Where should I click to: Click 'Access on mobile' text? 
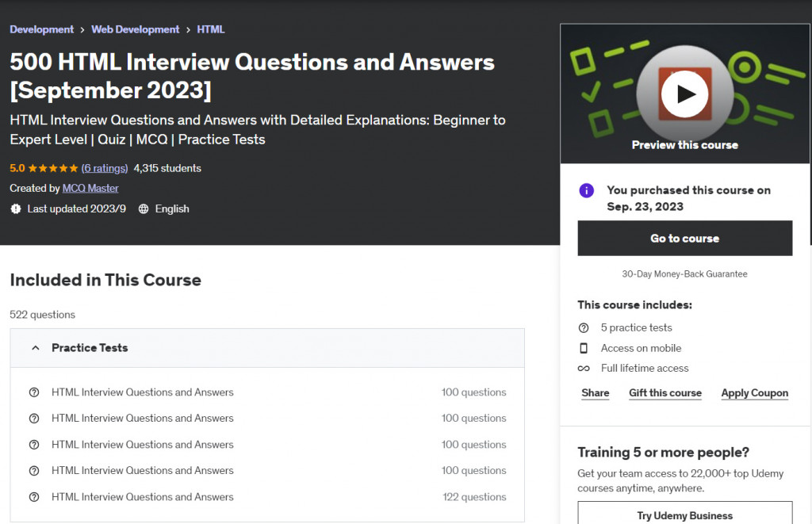pyautogui.click(x=641, y=348)
